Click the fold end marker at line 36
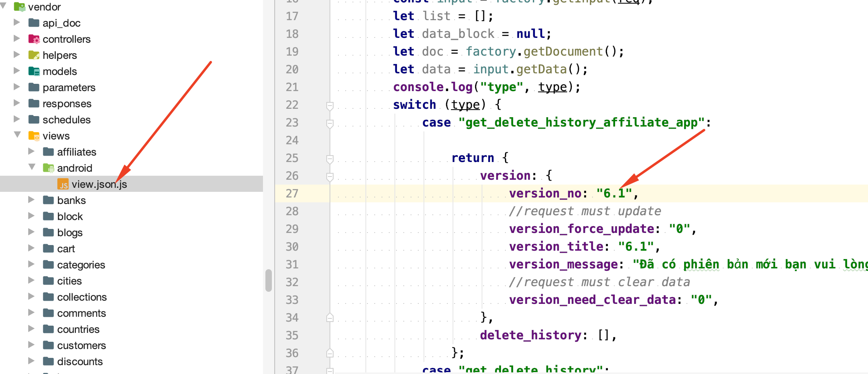The image size is (868, 374). coord(330,353)
